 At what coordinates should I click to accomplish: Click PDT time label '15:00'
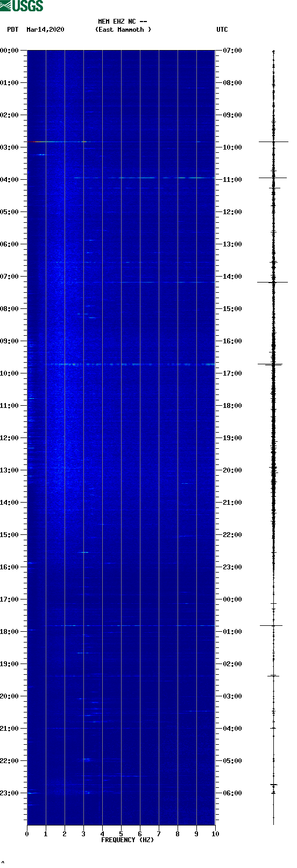[x=10, y=535]
